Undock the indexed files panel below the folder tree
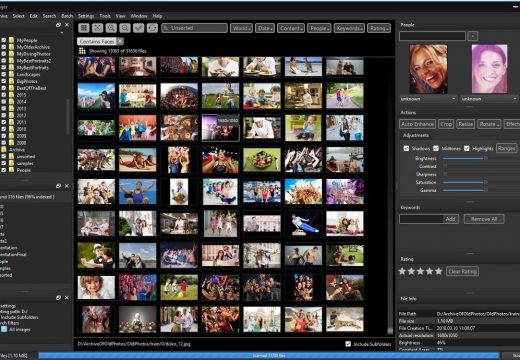Image resolution: width=520 pixels, height=360 pixels. [x=58, y=186]
